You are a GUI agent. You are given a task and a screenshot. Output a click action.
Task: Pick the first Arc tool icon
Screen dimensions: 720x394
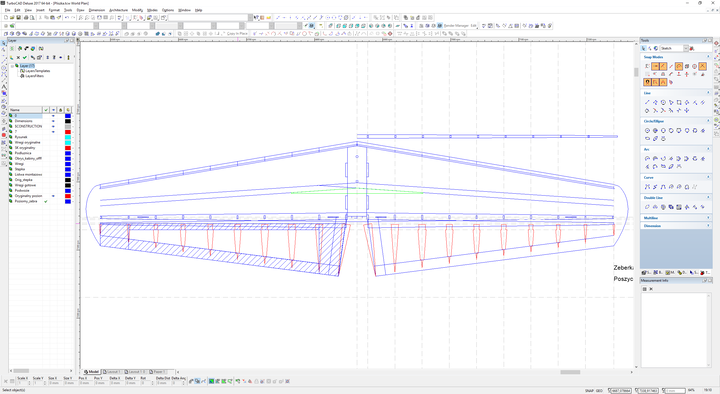pos(647,158)
